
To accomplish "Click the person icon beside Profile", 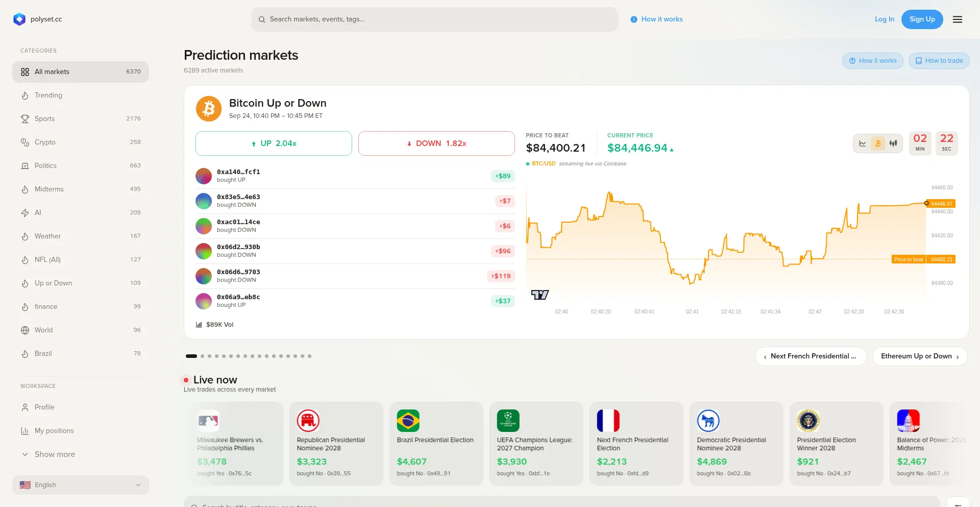I will 25,407.
